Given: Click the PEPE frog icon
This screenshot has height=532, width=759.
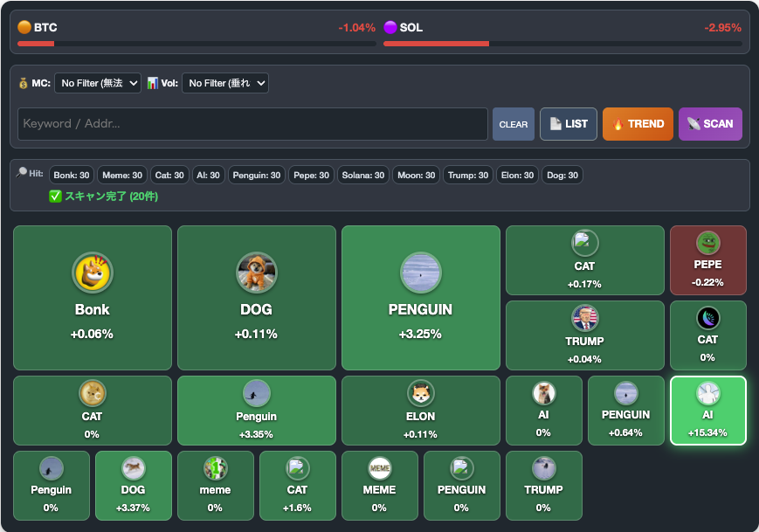Looking at the screenshot, I should (707, 243).
